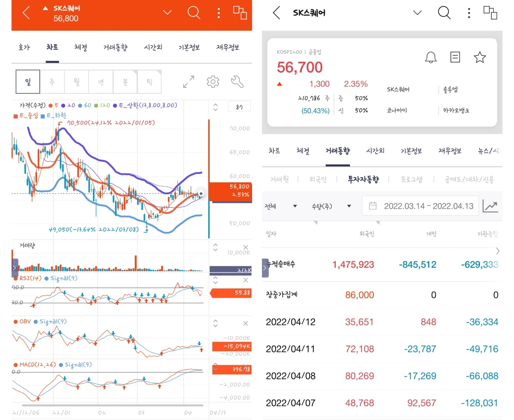The height and width of the screenshot is (420, 514).
Task: Select 투자자동향 sub-tab
Action: [363, 179]
